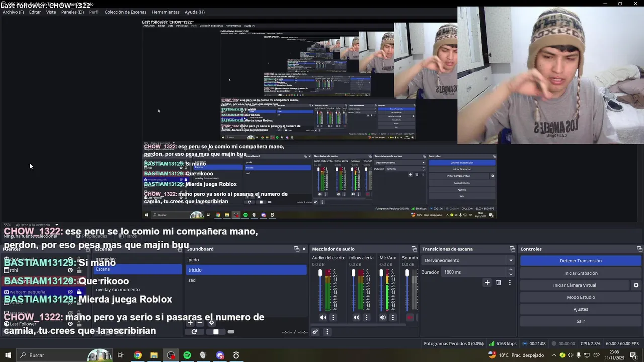This screenshot has width=644, height=362.
Task: Open virtual camera settings gear
Action: click(636, 285)
